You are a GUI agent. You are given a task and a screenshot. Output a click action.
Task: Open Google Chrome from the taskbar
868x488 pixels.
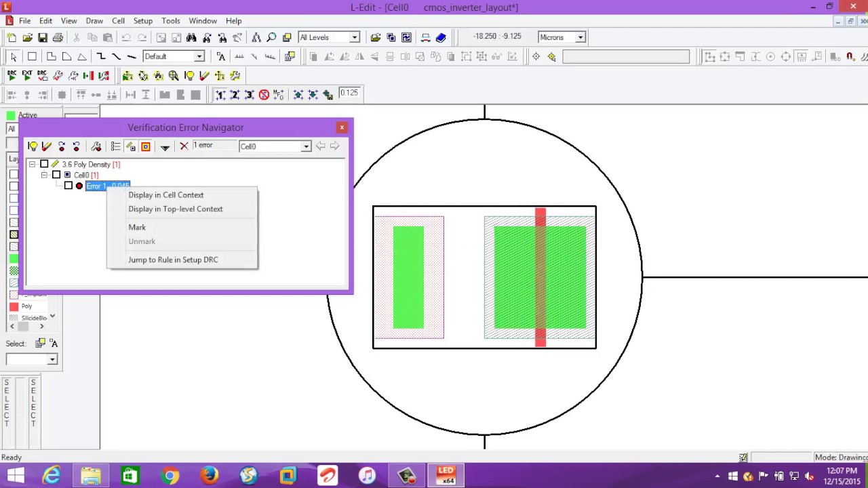tap(170, 475)
